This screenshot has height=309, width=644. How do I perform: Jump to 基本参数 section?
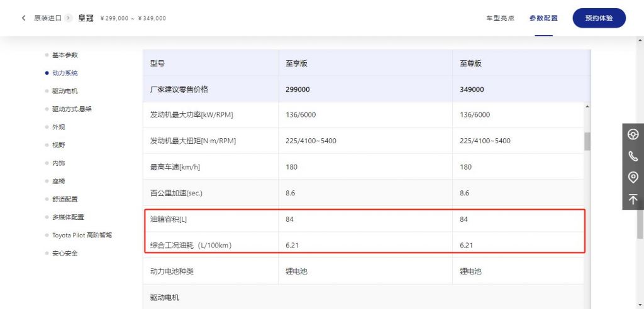[x=65, y=55]
